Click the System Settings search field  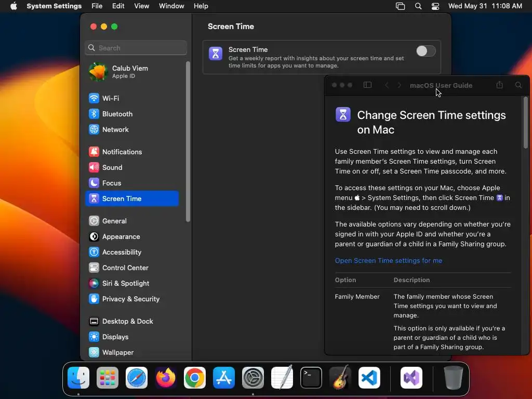136,48
